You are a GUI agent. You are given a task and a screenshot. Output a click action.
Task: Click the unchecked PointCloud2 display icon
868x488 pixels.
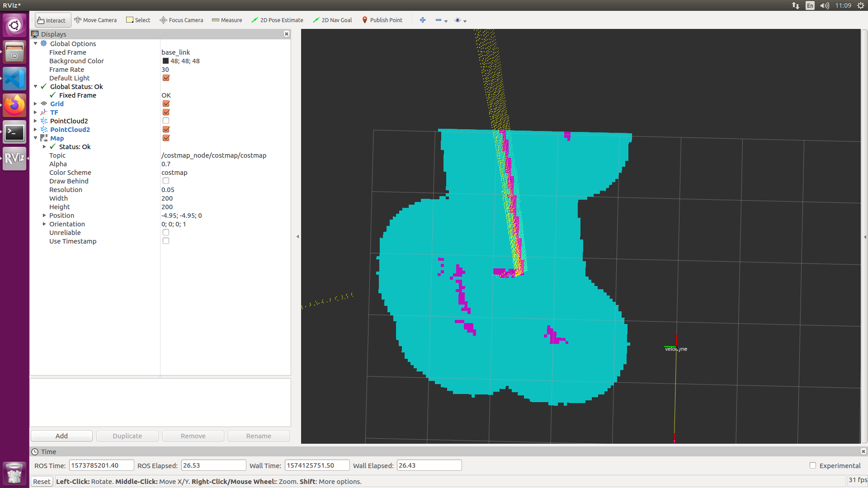(x=44, y=121)
